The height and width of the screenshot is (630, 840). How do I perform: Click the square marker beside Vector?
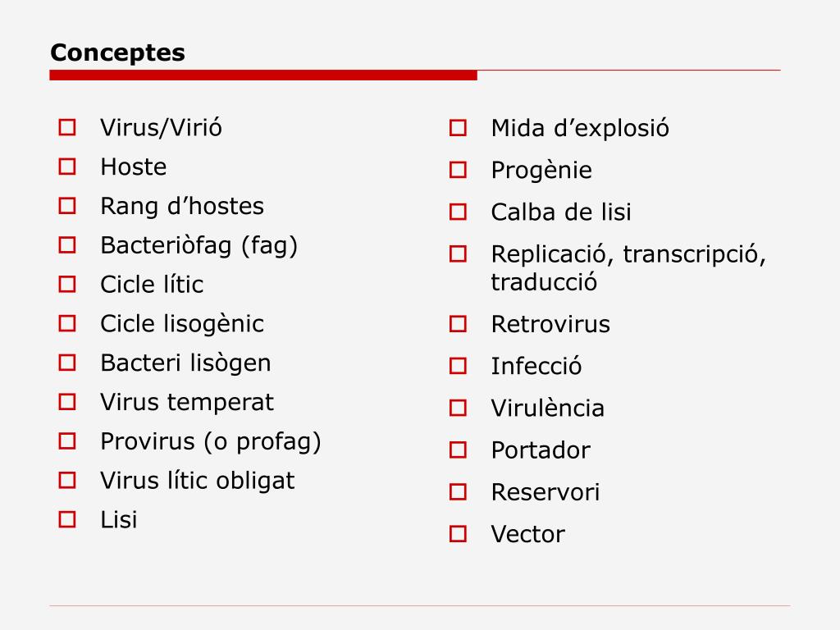pos(458,533)
